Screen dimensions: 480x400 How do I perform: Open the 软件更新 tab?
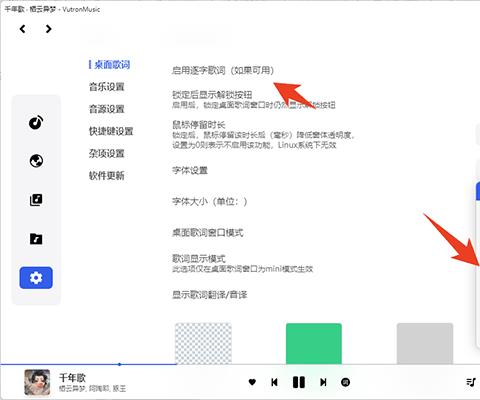click(107, 175)
